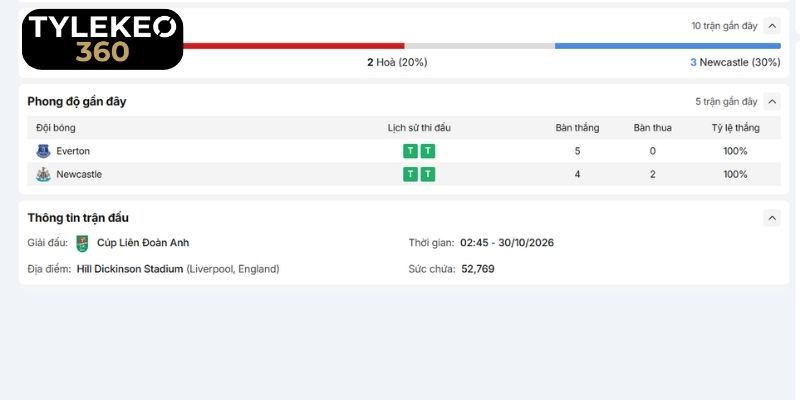Image resolution: width=800 pixels, height=400 pixels.
Task: Click Everton's goals conceded value 0
Action: pyautogui.click(x=653, y=151)
